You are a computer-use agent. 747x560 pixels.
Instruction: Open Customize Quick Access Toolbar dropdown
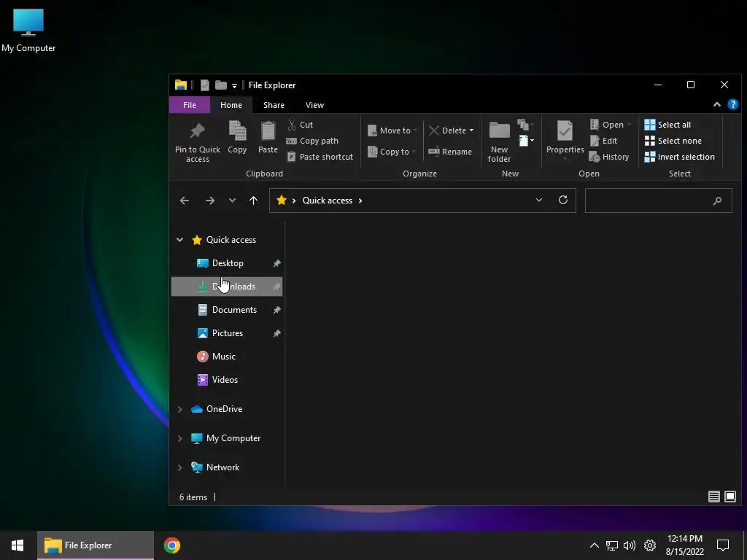click(234, 86)
